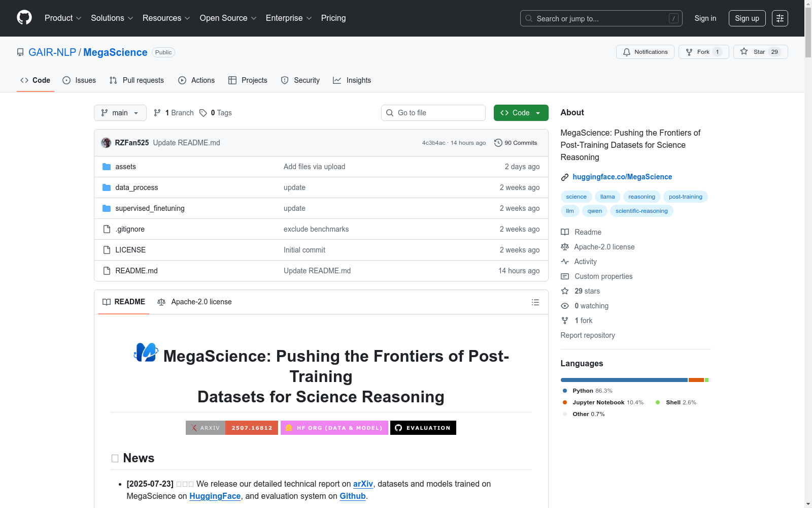Click the repository book icon beside GAIR-NLP
812x508 pixels.
(20, 52)
